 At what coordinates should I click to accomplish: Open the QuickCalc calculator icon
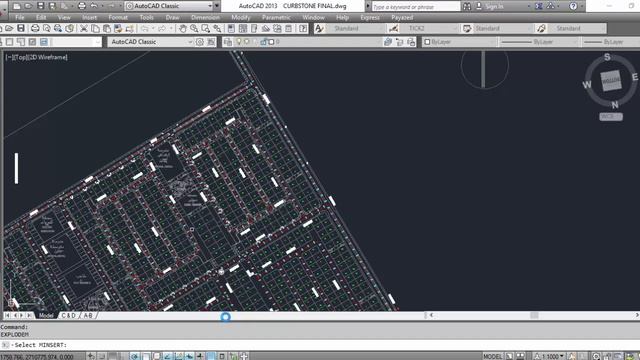coord(289,28)
